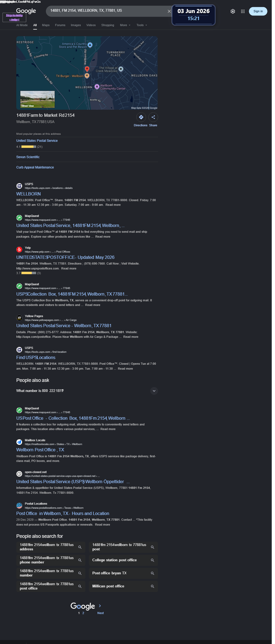Click the red map pin marker
Image resolution: width=275 pixels, height=644 pixels.
click(x=87, y=69)
